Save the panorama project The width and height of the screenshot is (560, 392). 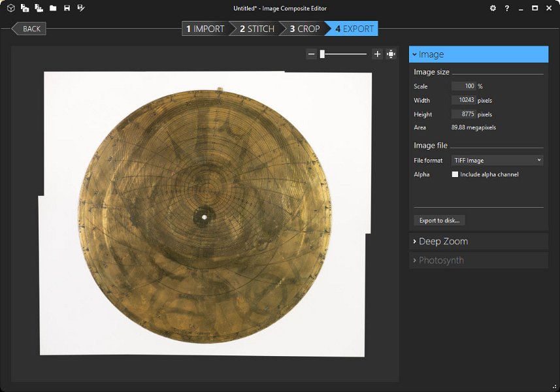tap(67, 8)
